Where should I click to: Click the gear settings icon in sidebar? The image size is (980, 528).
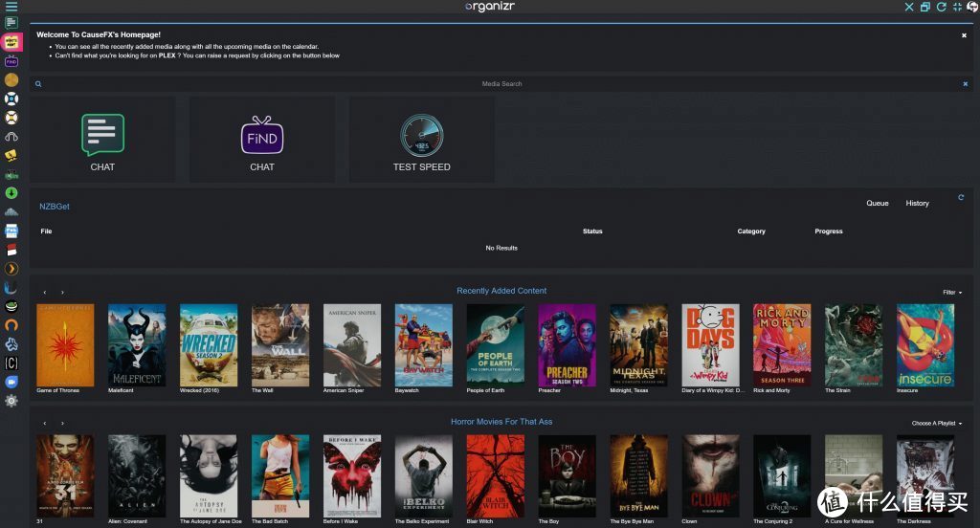11,401
